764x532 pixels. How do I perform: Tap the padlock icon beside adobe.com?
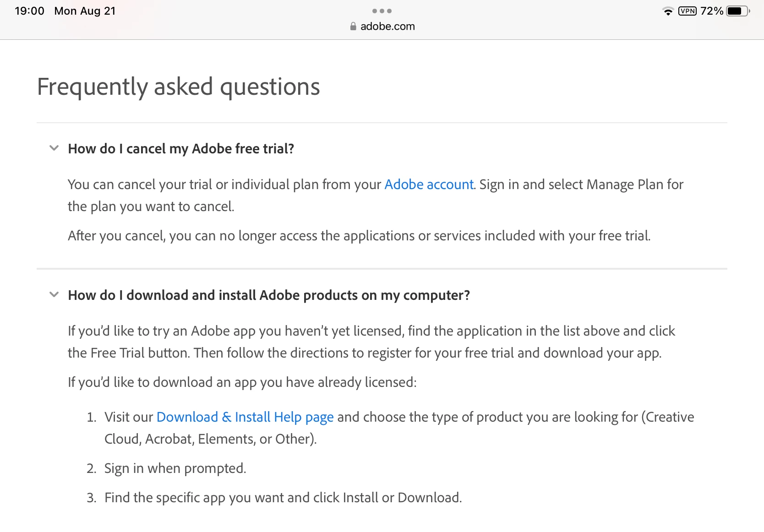coord(353,27)
